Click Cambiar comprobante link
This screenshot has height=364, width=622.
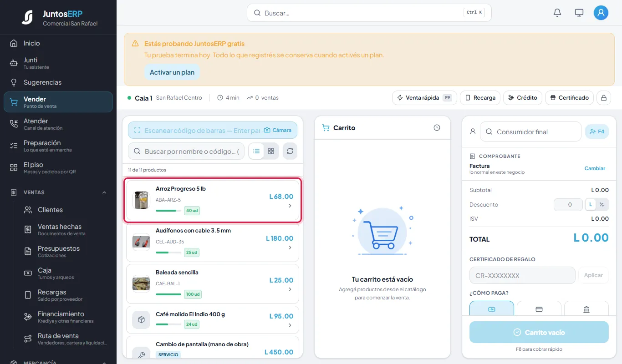[x=595, y=168]
